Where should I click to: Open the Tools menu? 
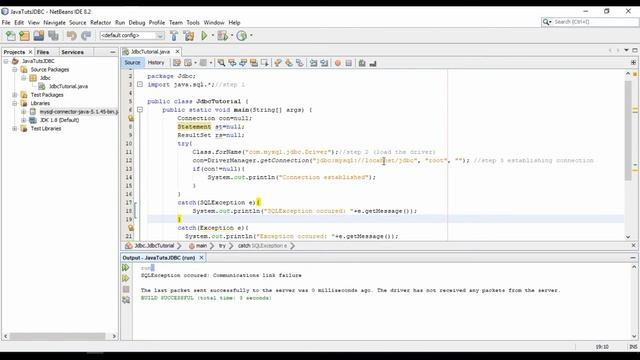pyautogui.click(x=193, y=22)
